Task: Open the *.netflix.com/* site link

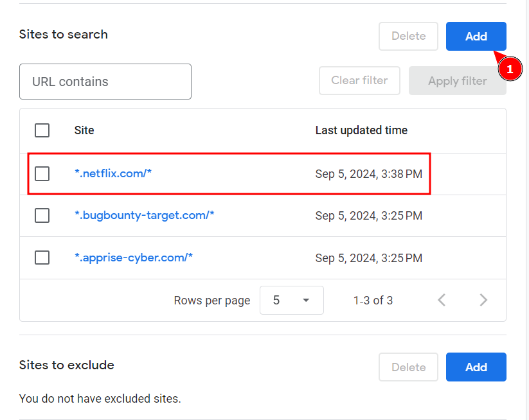Action: 113,173
